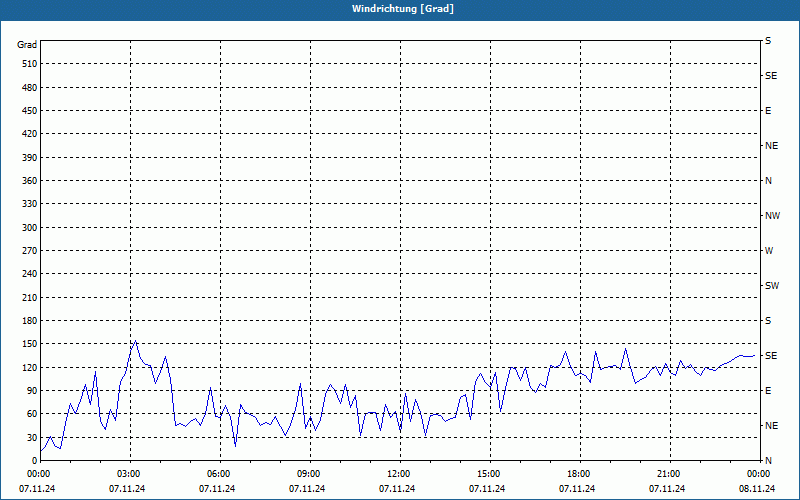This screenshot has width=800, height=500.
Task: Click the "Grad" unit label on the left axis
Action: [x=27, y=45]
